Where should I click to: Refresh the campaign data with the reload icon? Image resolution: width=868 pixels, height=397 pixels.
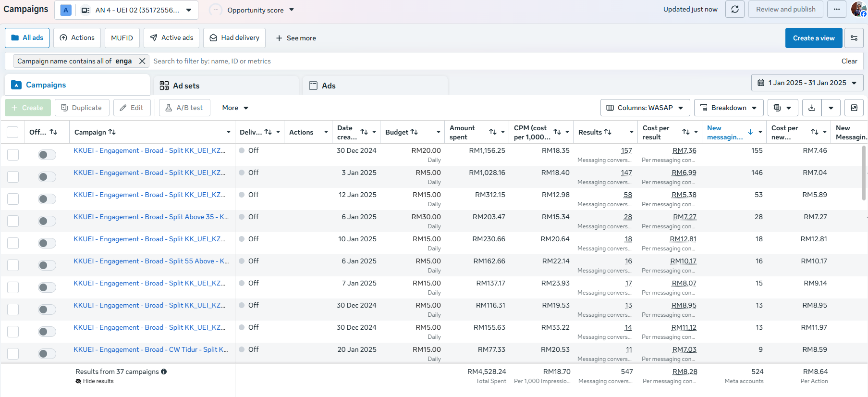pyautogui.click(x=735, y=10)
